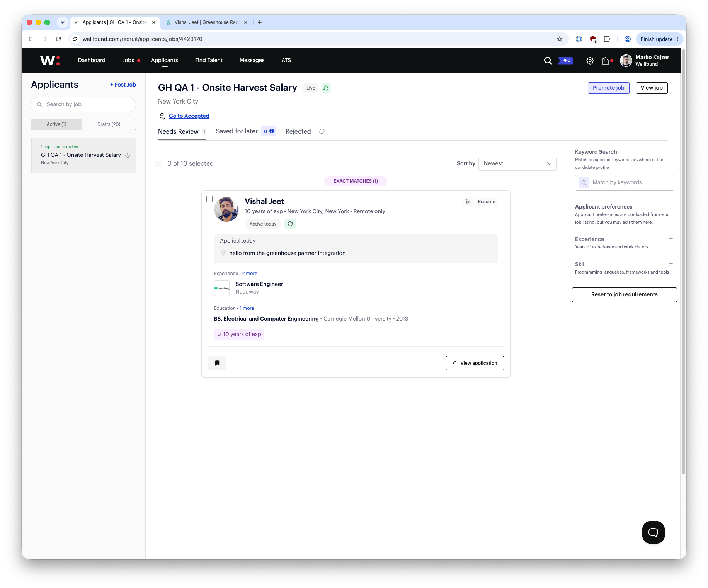Click the Match by keywords field
This screenshot has height=588, width=708.
coord(624,183)
